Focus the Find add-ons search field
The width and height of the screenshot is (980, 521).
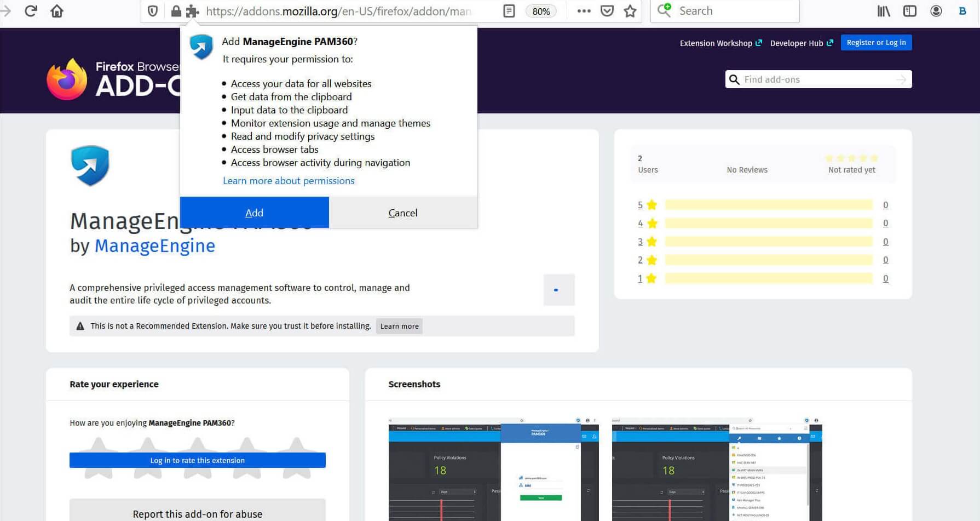(x=818, y=79)
